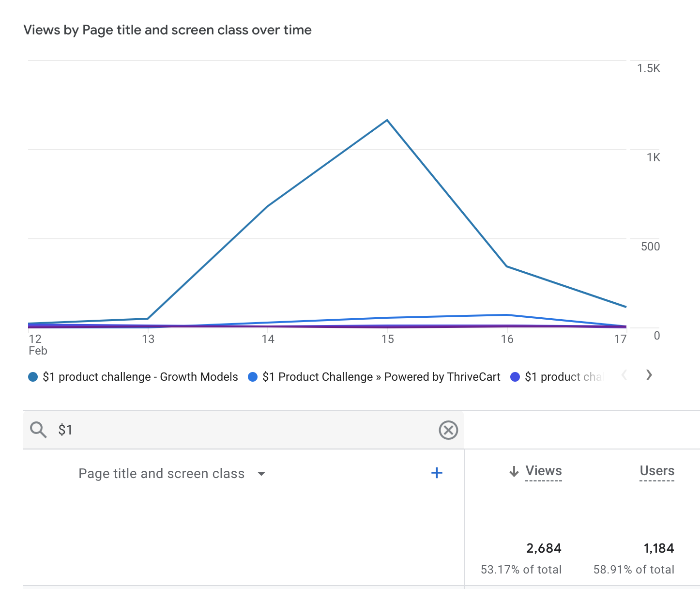Add a secondary dimension with plus icon

(x=437, y=473)
